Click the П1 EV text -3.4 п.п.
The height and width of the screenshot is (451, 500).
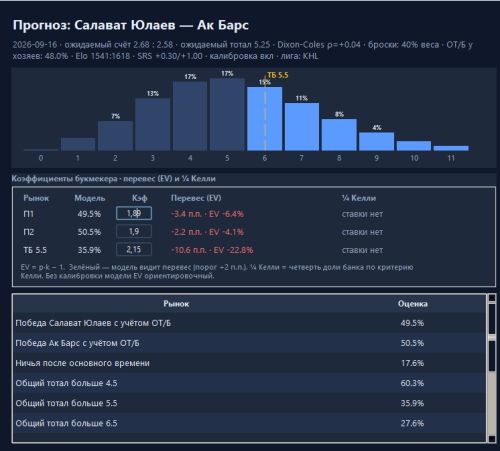186,214
